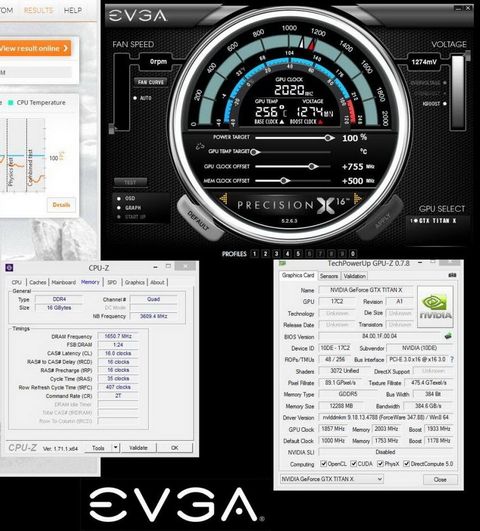Image resolution: width=480 pixels, height=531 pixels.
Task: Click the View result online button
Action: tap(35, 48)
